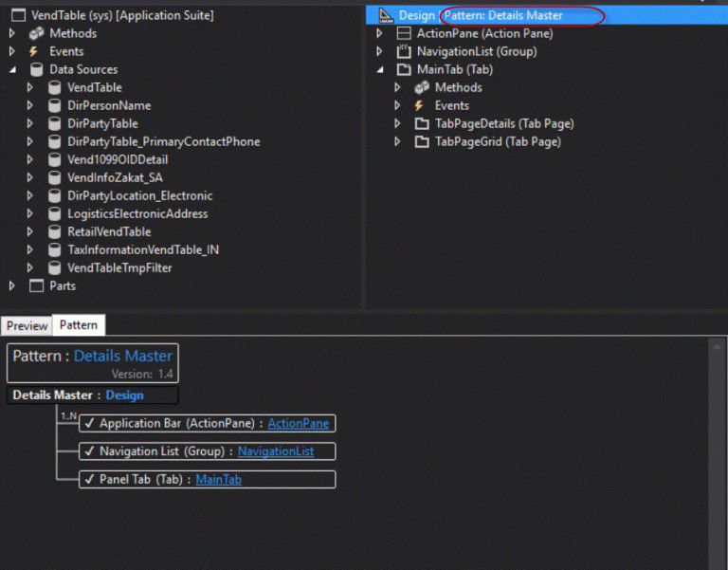Collapse the MainTab (Tab) node

pyautogui.click(x=381, y=69)
